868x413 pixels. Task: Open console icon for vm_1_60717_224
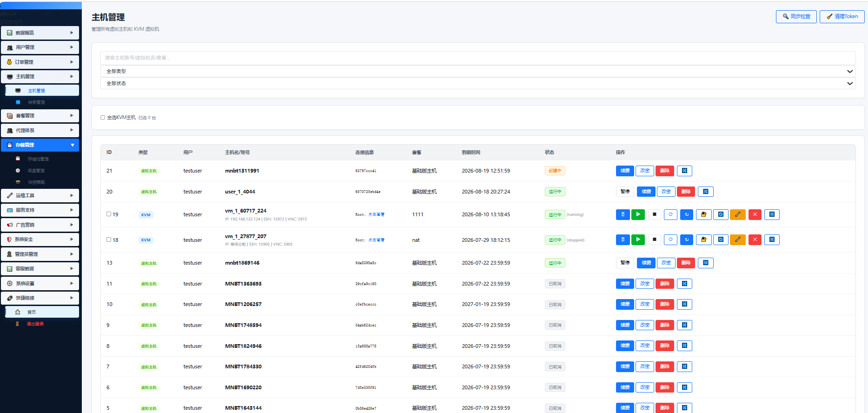point(623,214)
